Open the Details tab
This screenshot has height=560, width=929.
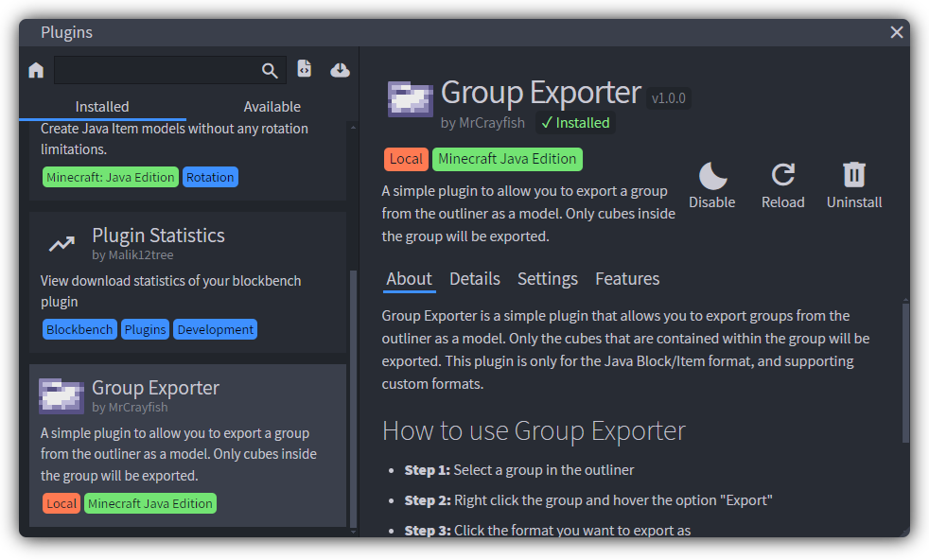pyautogui.click(x=475, y=279)
